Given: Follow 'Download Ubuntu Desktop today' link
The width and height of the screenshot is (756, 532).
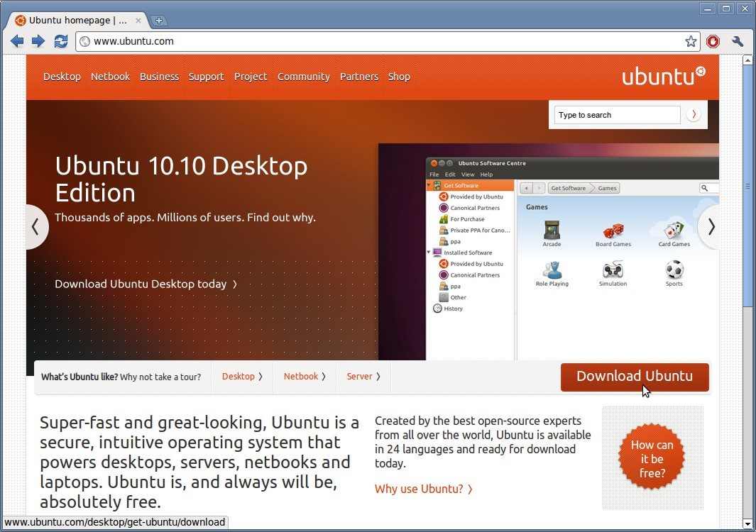Looking at the screenshot, I should coord(146,284).
